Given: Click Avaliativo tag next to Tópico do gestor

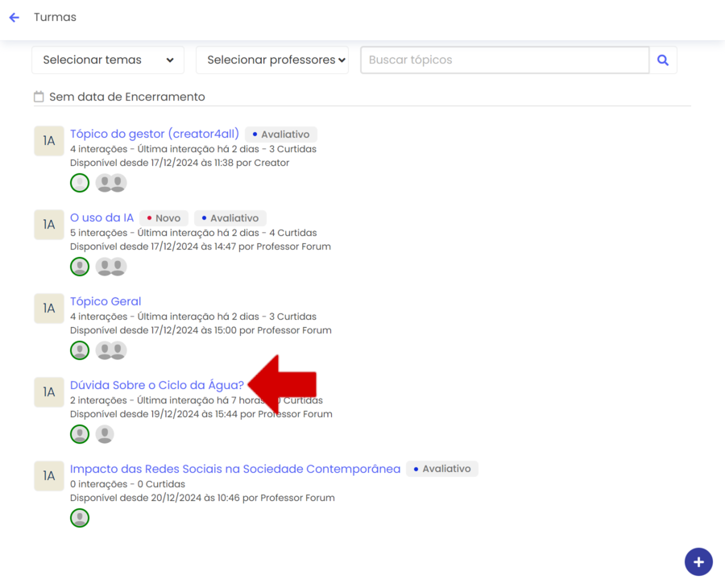Looking at the screenshot, I should pos(281,135).
